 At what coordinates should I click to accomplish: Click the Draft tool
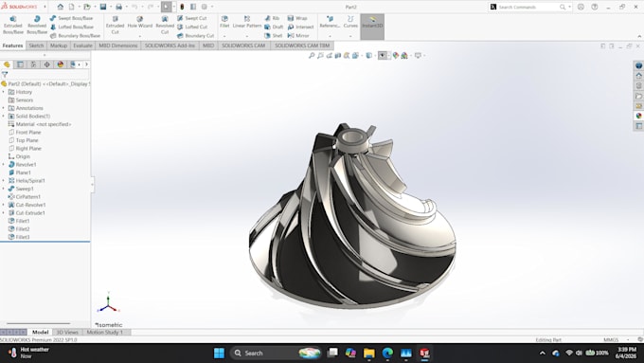click(274, 27)
